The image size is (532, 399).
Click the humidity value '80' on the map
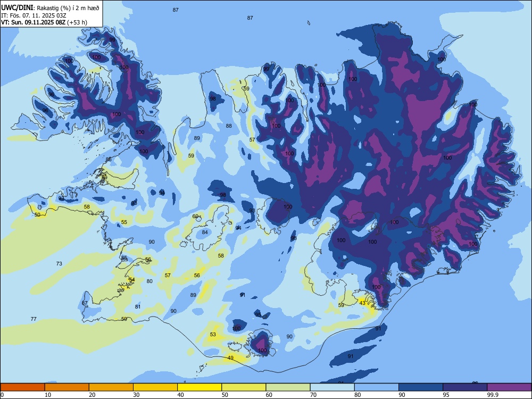click(x=149, y=281)
